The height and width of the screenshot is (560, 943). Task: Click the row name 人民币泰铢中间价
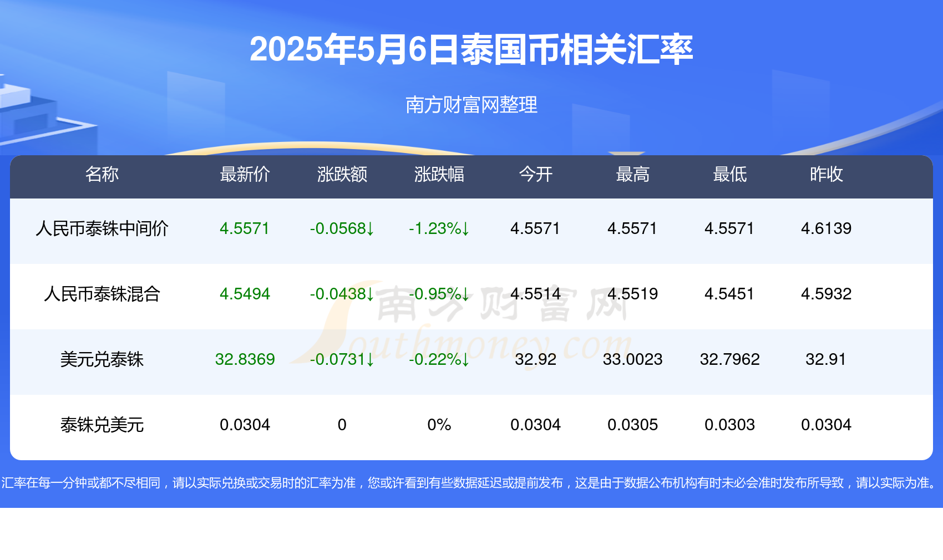(102, 228)
